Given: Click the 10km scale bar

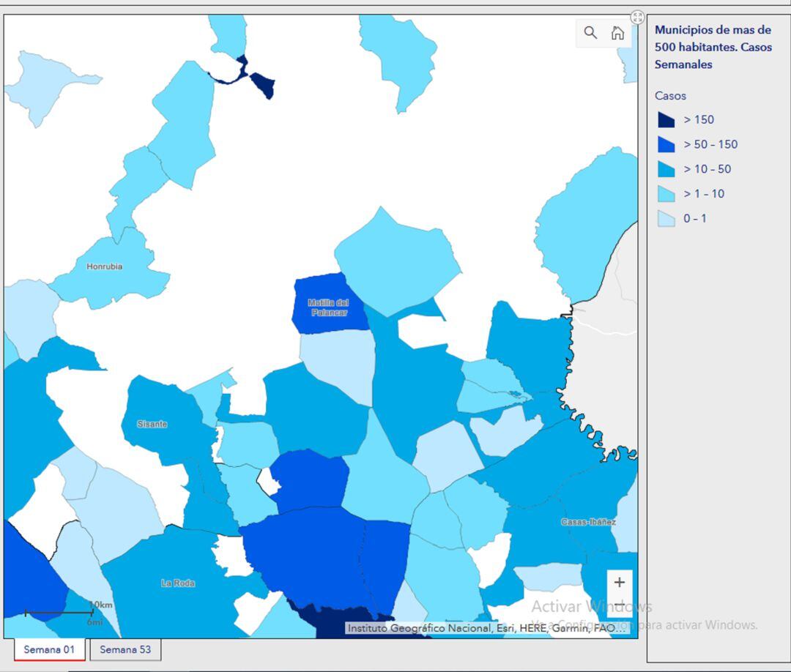Looking at the screenshot, I should [x=59, y=612].
